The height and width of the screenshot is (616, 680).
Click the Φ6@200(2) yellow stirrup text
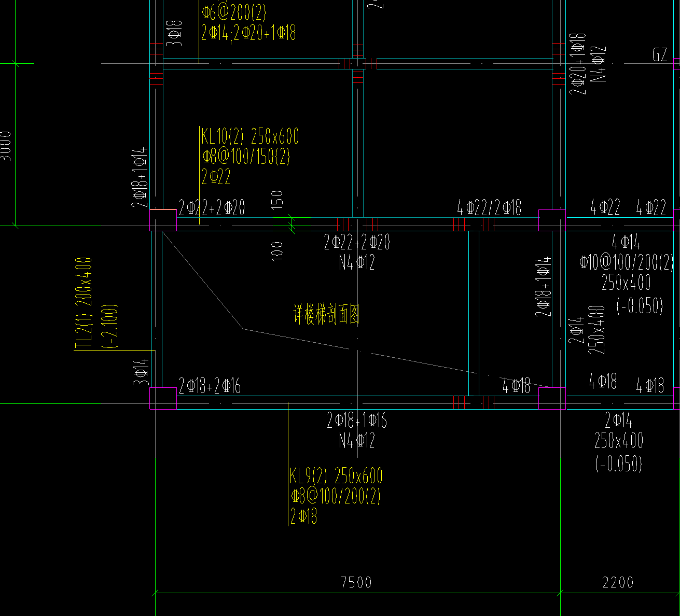[234, 12]
